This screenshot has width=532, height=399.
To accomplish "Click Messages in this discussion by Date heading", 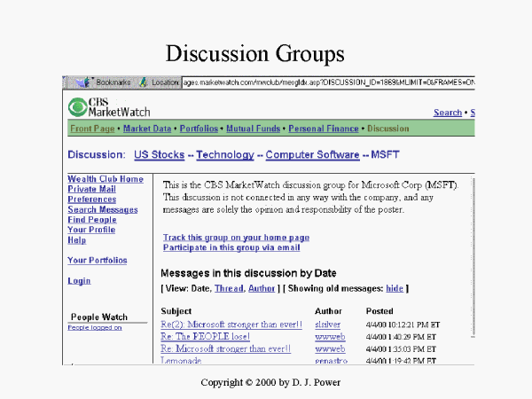I will 248,273.
